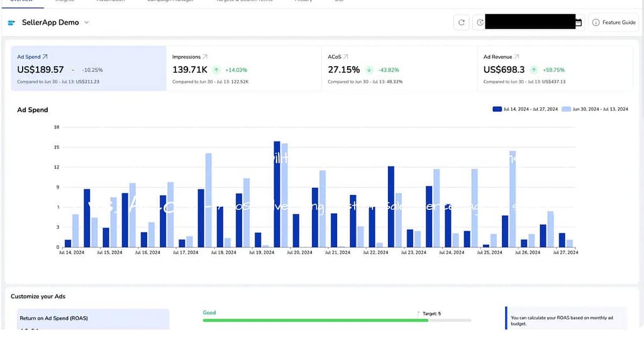Click the Ad Spend US$189.57 value
644x337 pixels.
point(40,70)
